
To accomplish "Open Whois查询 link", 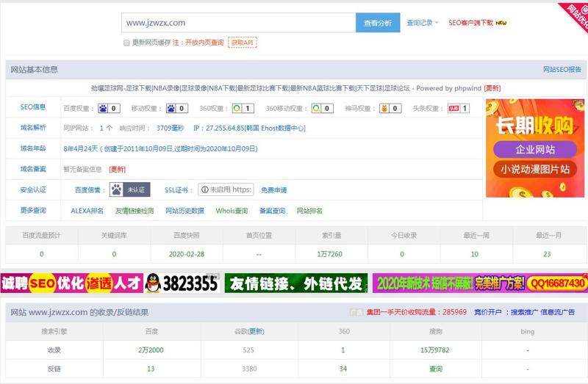I will [x=232, y=211].
